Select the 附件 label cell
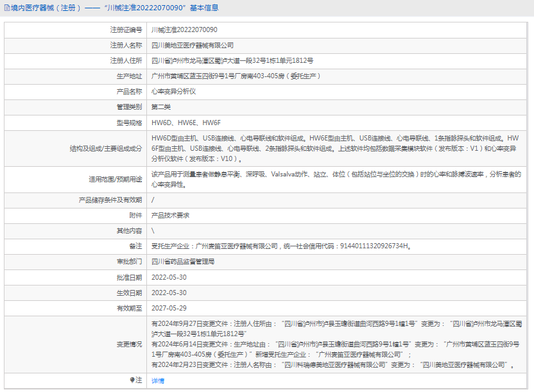 [x=76, y=216]
